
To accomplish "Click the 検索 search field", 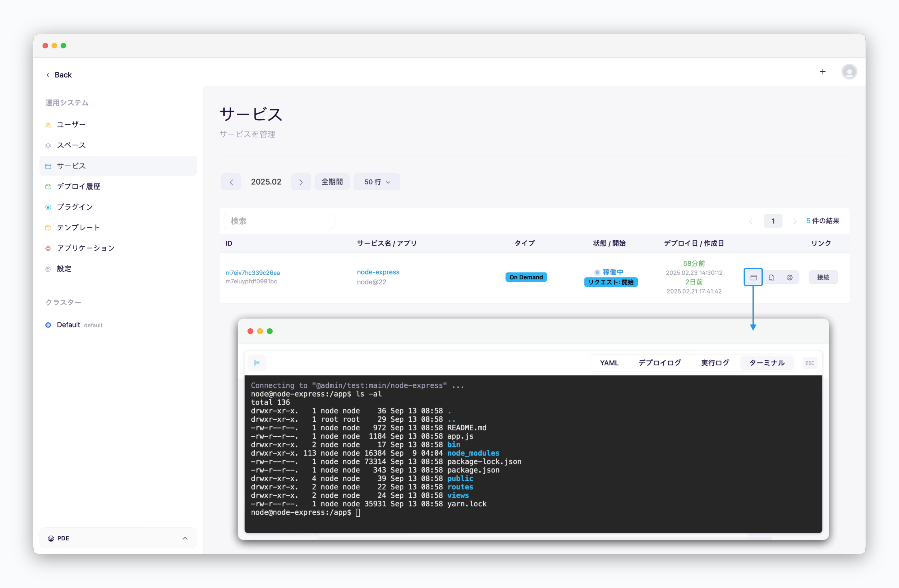I will tap(279, 221).
